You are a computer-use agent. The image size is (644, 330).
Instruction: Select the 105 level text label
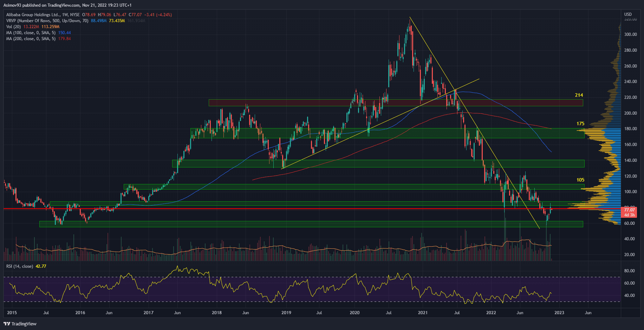580,180
